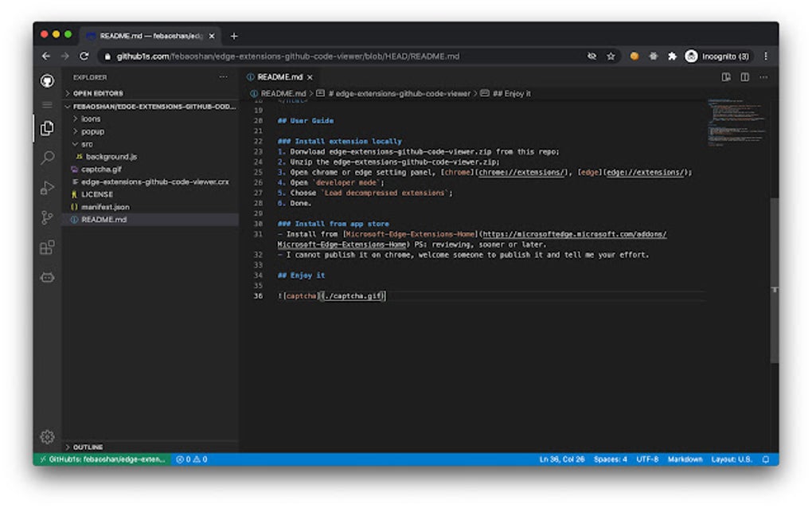Open a new browser tab

click(234, 36)
